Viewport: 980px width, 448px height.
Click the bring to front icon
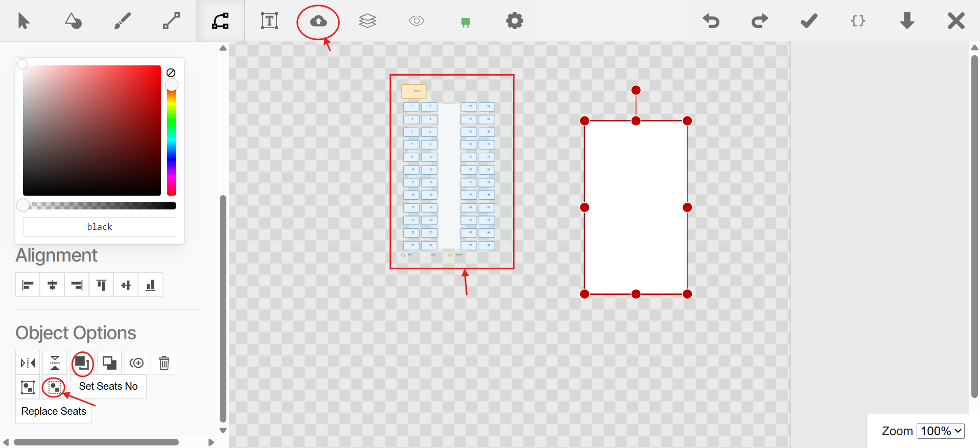pyautogui.click(x=82, y=363)
